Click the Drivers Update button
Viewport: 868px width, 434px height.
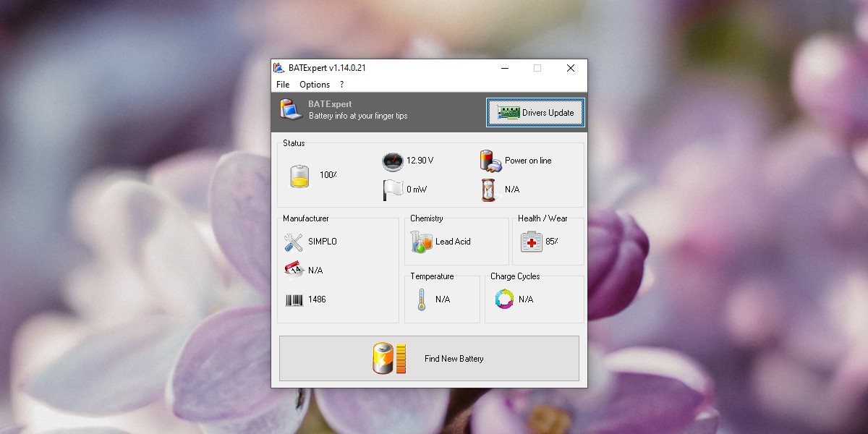tap(535, 113)
